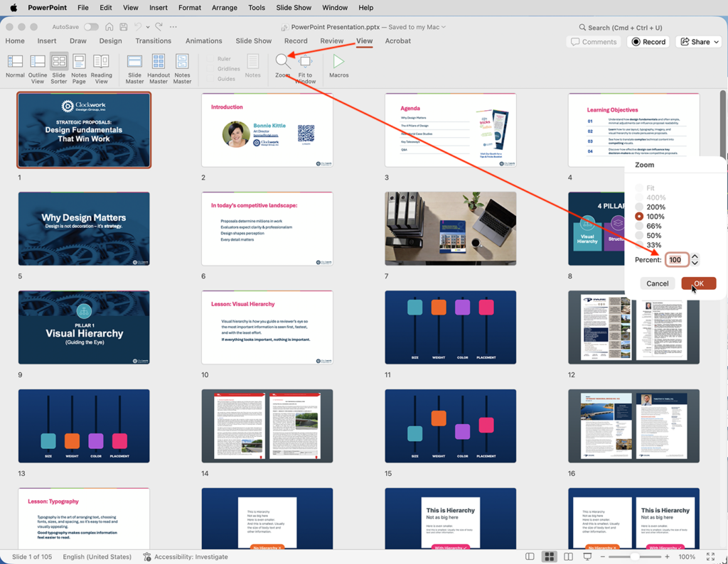The width and height of the screenshot is (728, 564).
Task: Open the Comments pane
Action: click(594, 42)
